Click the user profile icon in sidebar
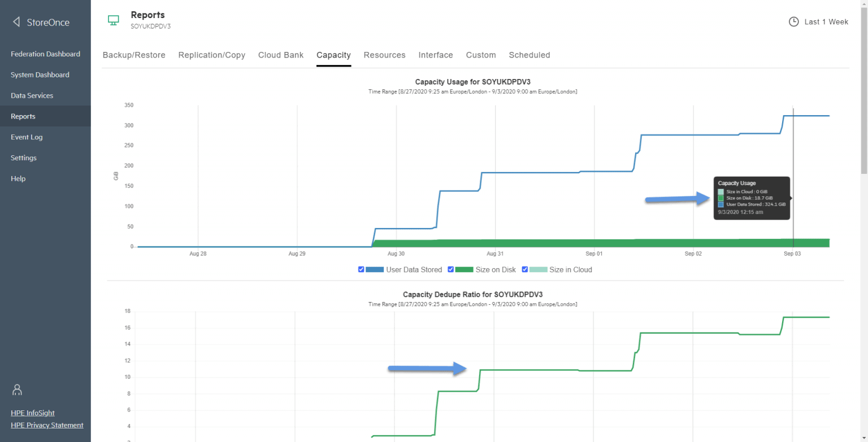This screenshot has height=442, width=868. [16, 390]
